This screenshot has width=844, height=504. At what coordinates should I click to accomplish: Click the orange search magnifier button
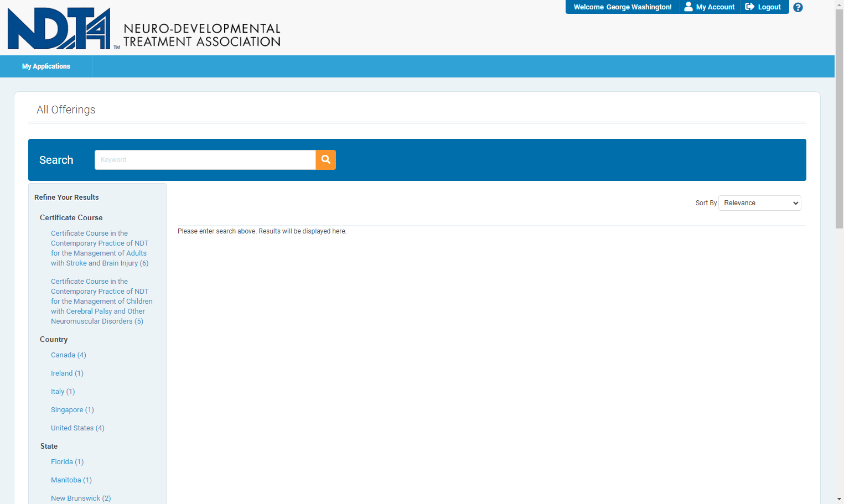click(x=326, y=160)
